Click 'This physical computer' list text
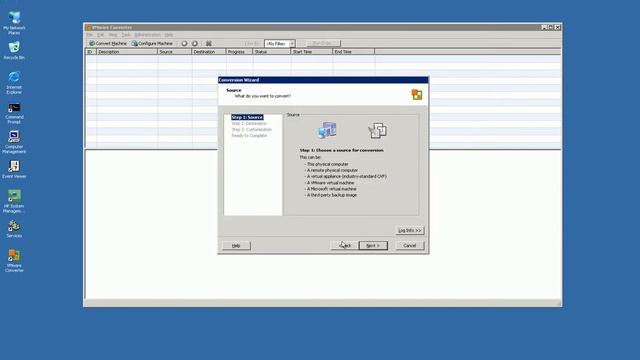The height and width of the screenshot is (360, 640). point(328,164)
